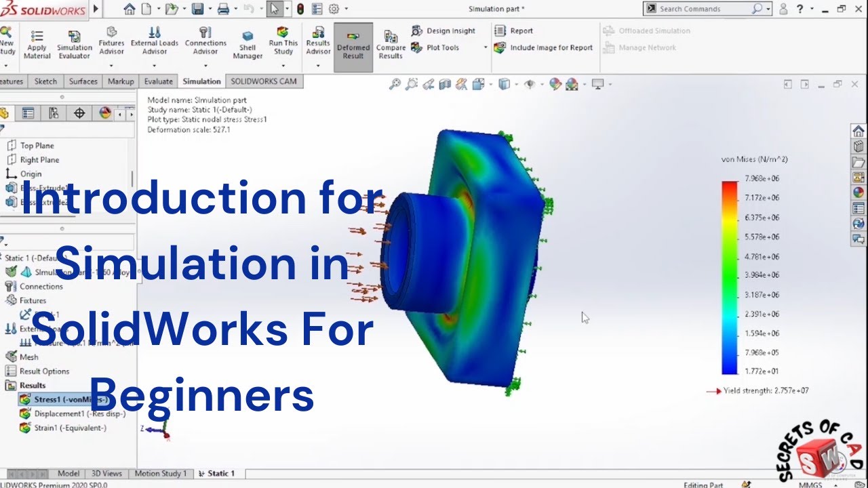The width and height of the screenshot is (868, 488).
Task: Expand the Run This Study dropdown arrow
Action: pyautogui.click(x=283, y=66)
